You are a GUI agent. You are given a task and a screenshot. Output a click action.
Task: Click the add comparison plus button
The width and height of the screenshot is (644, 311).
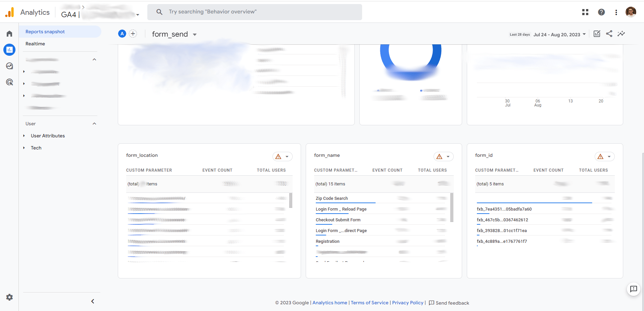click(x=133, y=34)
